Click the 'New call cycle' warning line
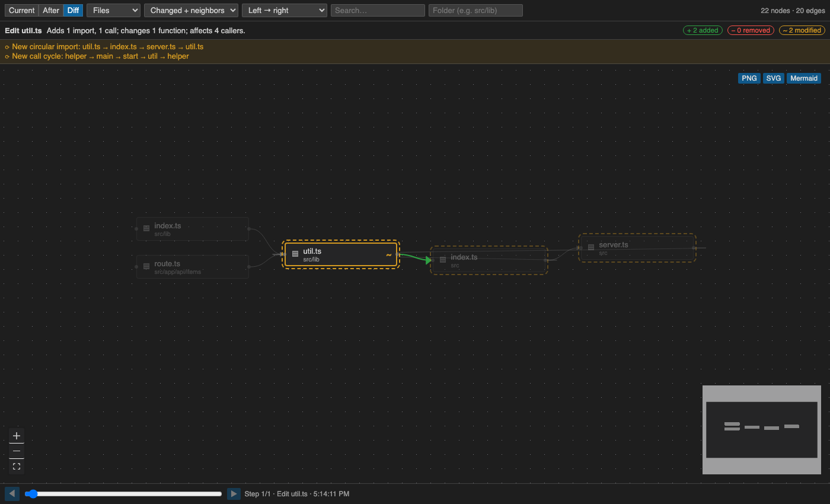Screen dimensions: 830x504 tap(97, 56)
